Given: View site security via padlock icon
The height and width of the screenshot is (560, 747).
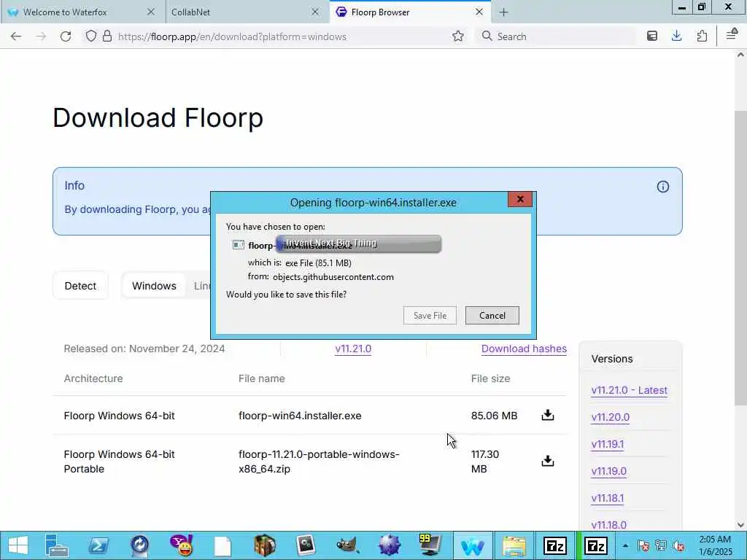Looking at the screenshot, I should 107,36.
